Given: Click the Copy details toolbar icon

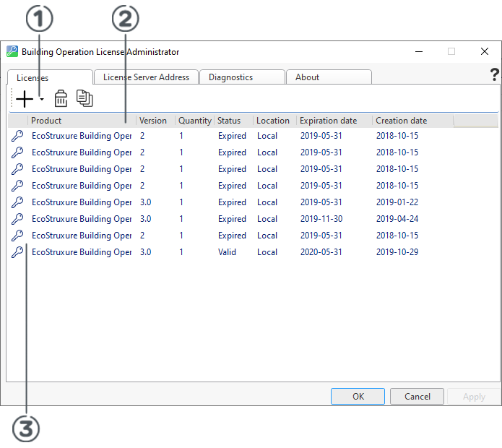Looking at the screenshot, I should (x=85, y=98).
